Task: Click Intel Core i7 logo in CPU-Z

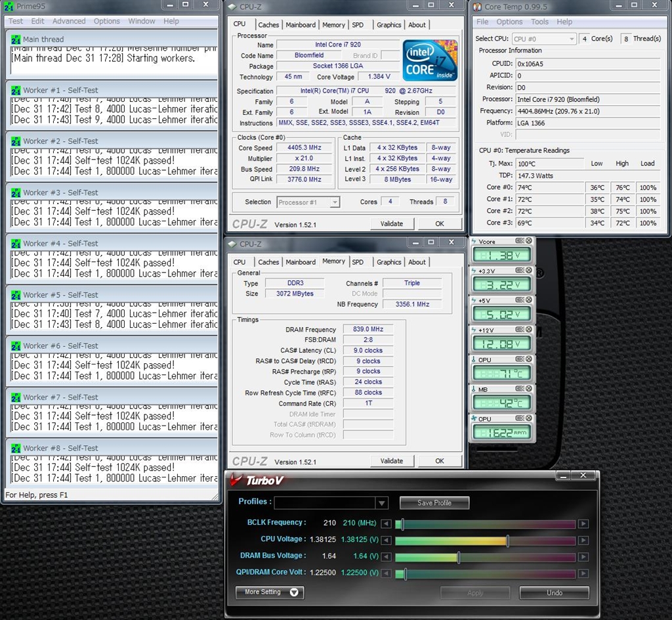Action: coord(430,60)
